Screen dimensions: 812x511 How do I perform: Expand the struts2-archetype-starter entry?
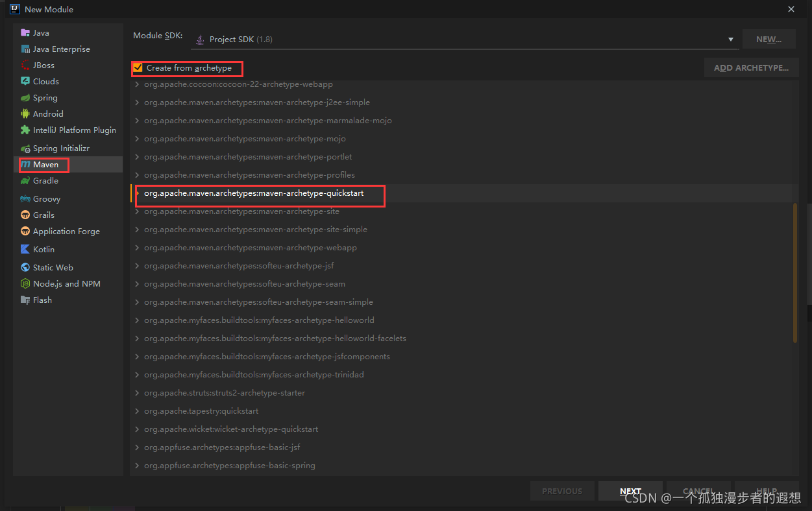[137, 393]
